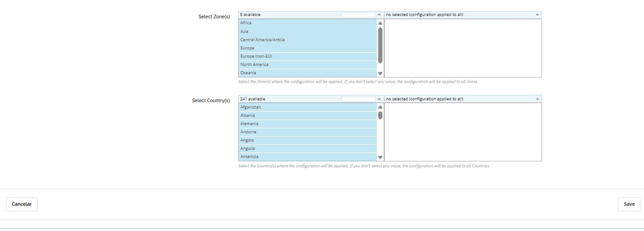Click the add-all arrow icon for Countries
The height and width of the screenshot is (231, 644).
[379, 99]
